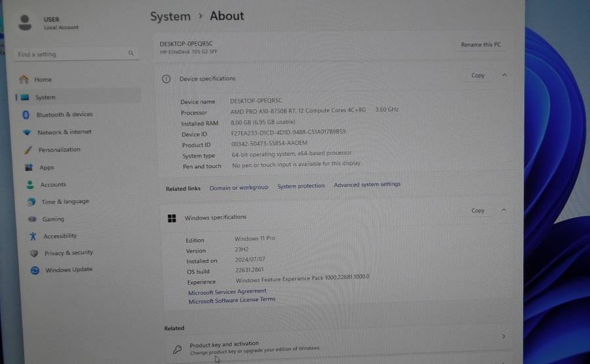Open Bluetooth & devices settings
Image resolution: width=590 pixels, height=364 pixels.
[x=64, y=115]
